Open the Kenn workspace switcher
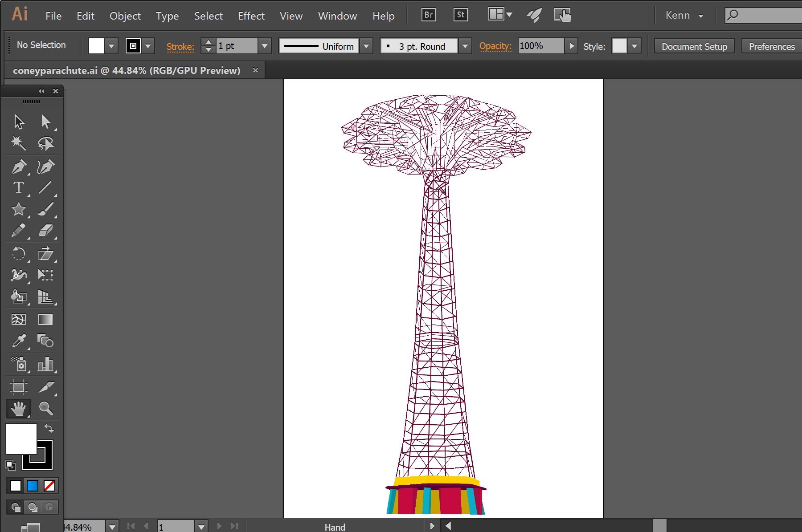This screenshot has height=532, width=802. coord(684,16)
